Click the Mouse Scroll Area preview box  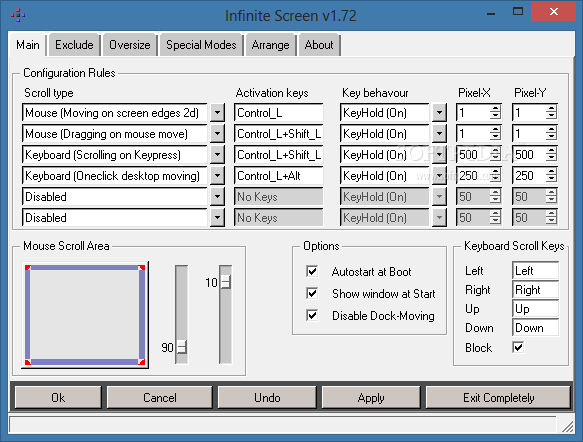[85, 315]
